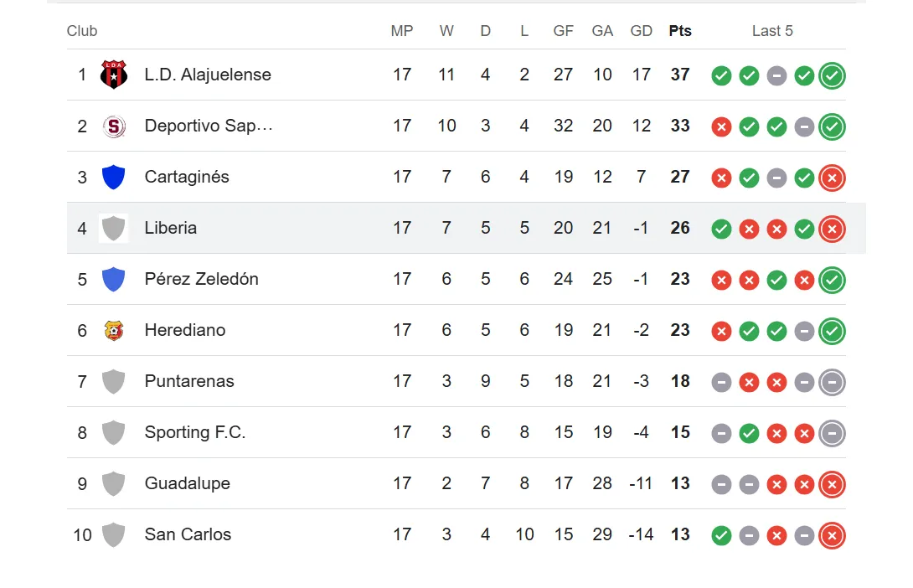
Task: Click Liberia's gray shield icon
Action: pyautogui.click(x=114, y=228)
